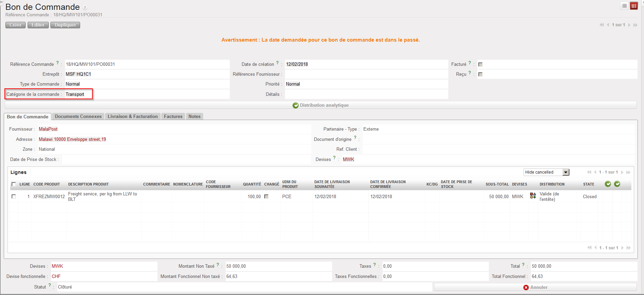Viewport: 644px width, 295px height.
Task: Open the line's analytic distribution shapes icon
Action: [533, 195]
